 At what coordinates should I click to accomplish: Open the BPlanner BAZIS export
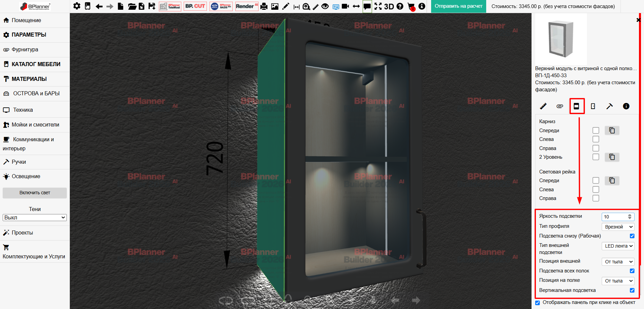[221, 6]
